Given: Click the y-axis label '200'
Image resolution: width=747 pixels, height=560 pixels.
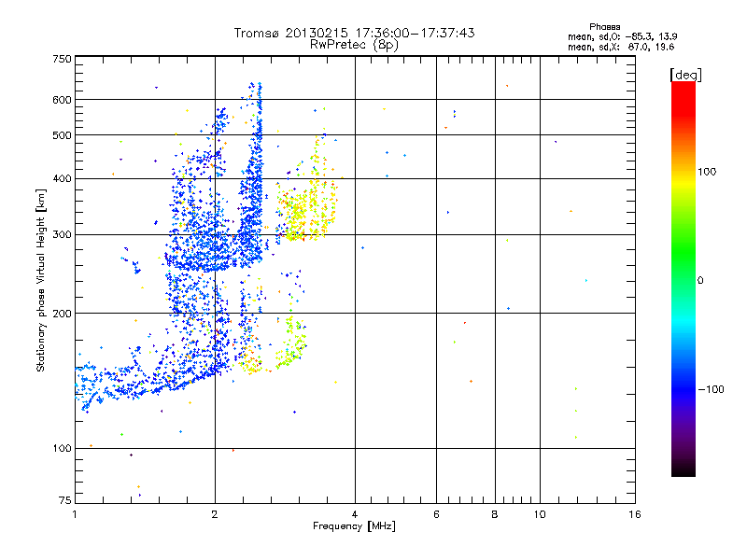Looking at the screenshot, I should [x=63, y=314].
